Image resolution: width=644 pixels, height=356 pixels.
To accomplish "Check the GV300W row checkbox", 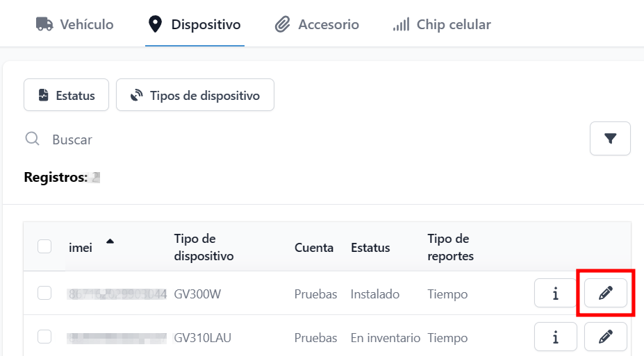I will [x=44, y=294].
